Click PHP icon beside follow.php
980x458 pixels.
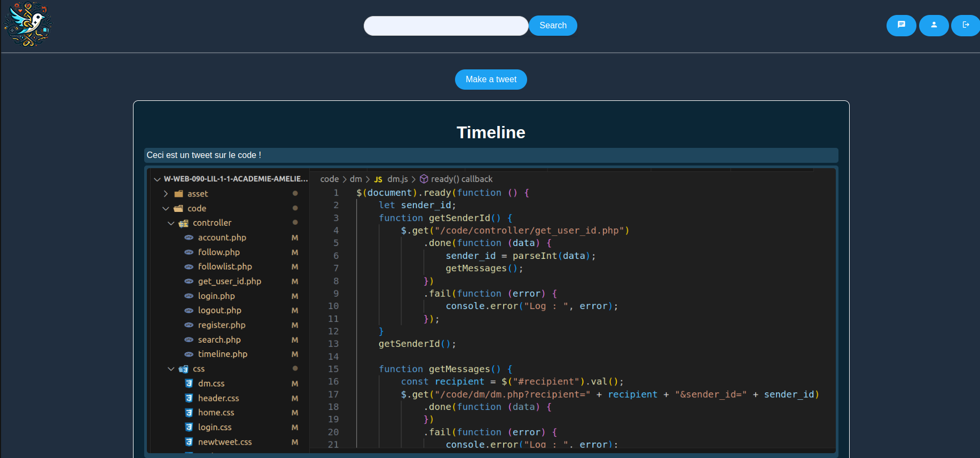pos(189,252)
